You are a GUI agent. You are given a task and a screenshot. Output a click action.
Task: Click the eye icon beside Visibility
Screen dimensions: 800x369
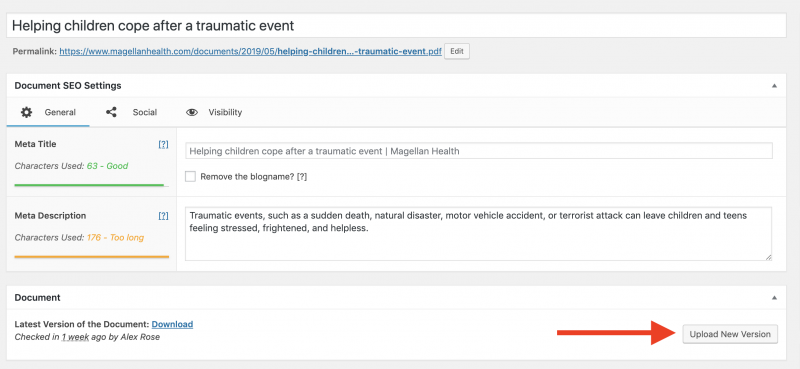(192, 112)
